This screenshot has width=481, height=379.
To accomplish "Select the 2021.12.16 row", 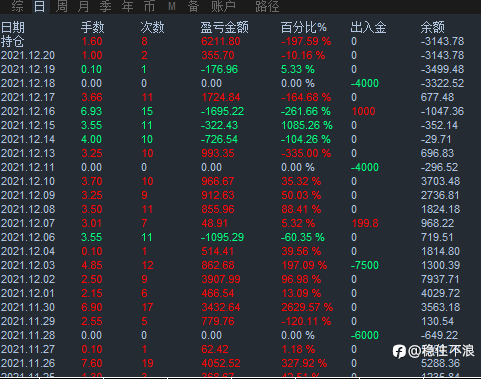I will point(240,111).
